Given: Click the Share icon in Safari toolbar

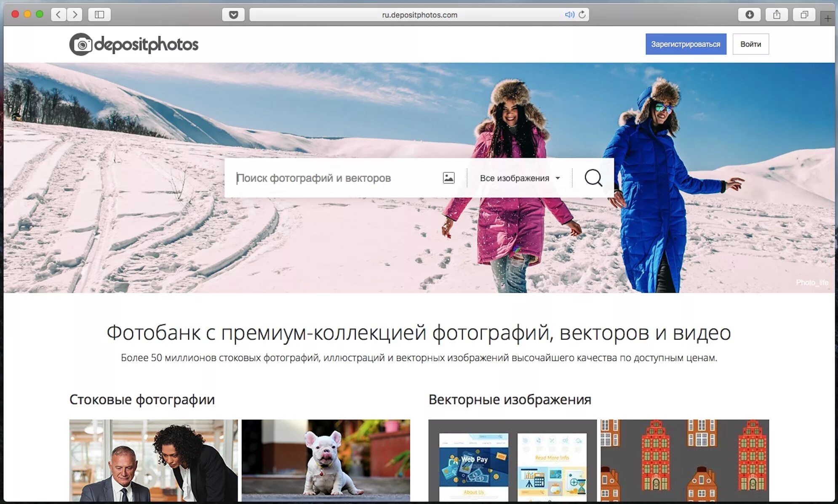Looking at the screenshot, I should 777,15.
